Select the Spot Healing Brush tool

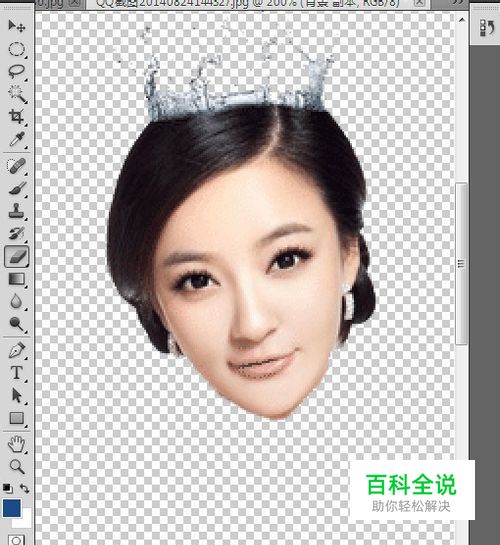click(16, 166)
